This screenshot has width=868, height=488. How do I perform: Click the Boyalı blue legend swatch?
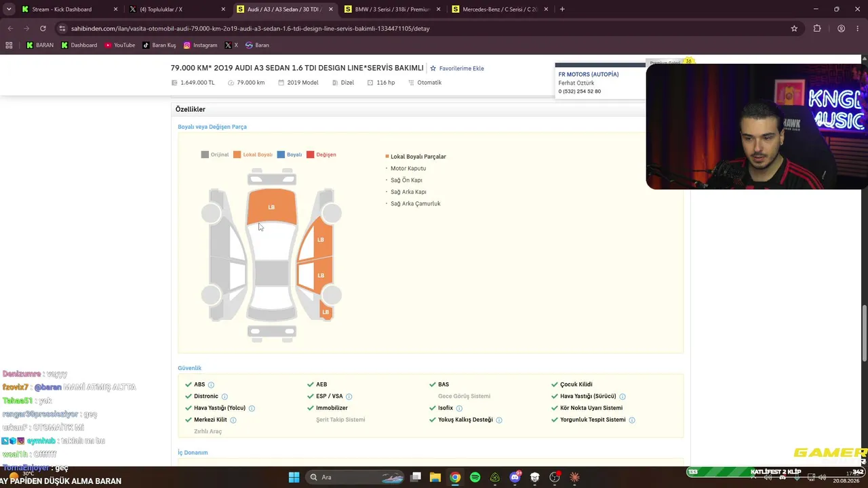[281, 155]
